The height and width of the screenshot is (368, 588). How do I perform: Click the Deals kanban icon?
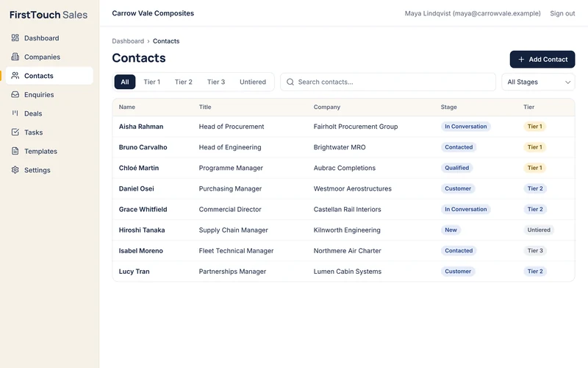[15, 113]
